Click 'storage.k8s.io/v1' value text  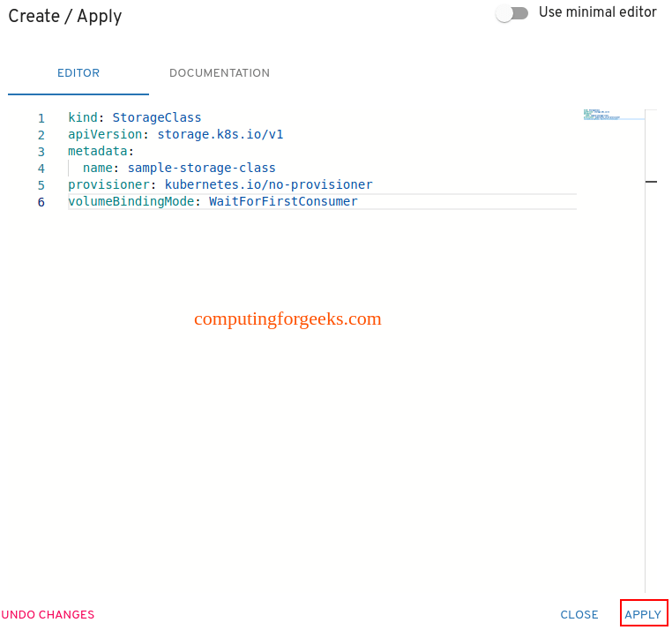[220, 135]
